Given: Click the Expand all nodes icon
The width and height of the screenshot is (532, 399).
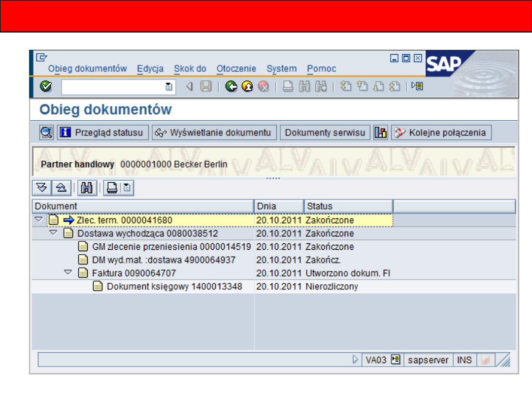Looking at the screenshot, I should point(41,188).
